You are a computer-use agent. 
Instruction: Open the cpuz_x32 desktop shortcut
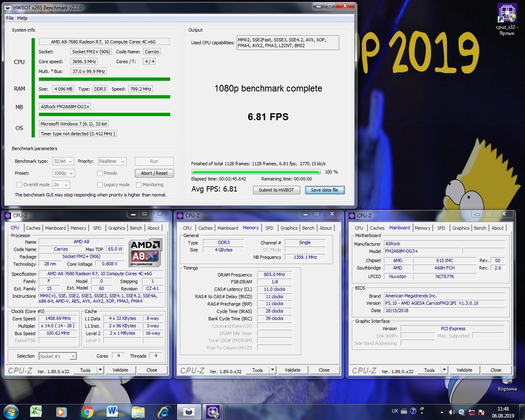(x=507, y=19)
